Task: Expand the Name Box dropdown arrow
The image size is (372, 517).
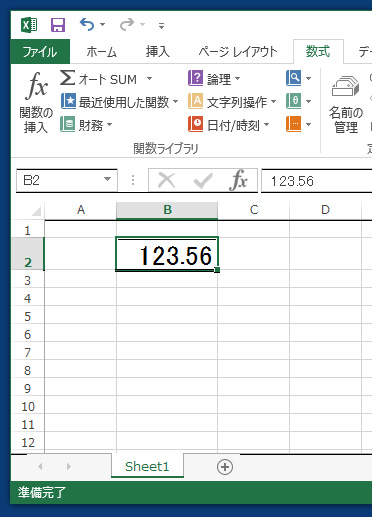Action: [x=107, y=180]
